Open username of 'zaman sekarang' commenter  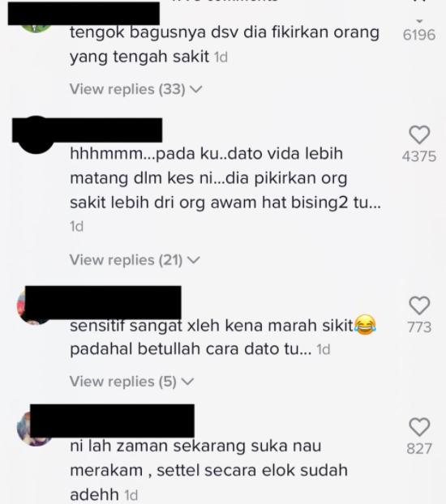[112, 421]
